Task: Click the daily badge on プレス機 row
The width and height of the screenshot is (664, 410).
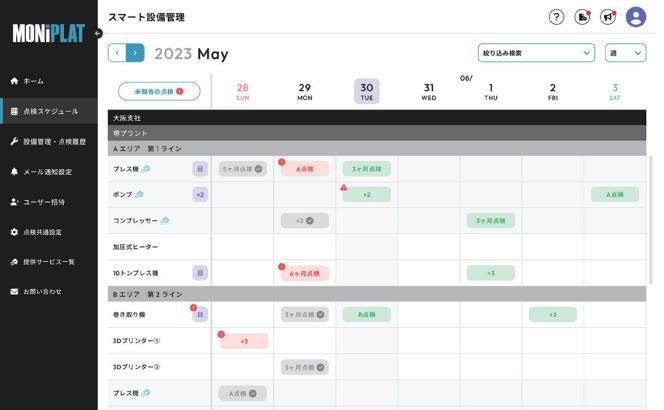Action: tap(200, 169)
